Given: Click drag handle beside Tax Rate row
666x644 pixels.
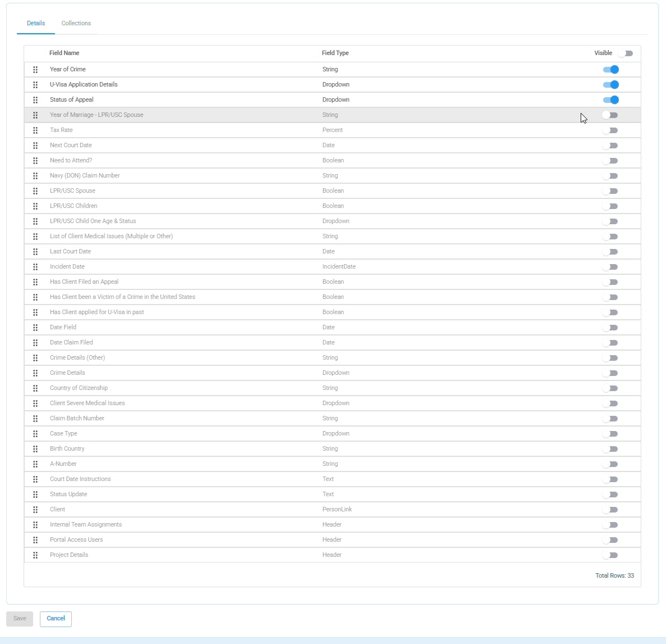Looking at the screenshot, I should [35, 130].
